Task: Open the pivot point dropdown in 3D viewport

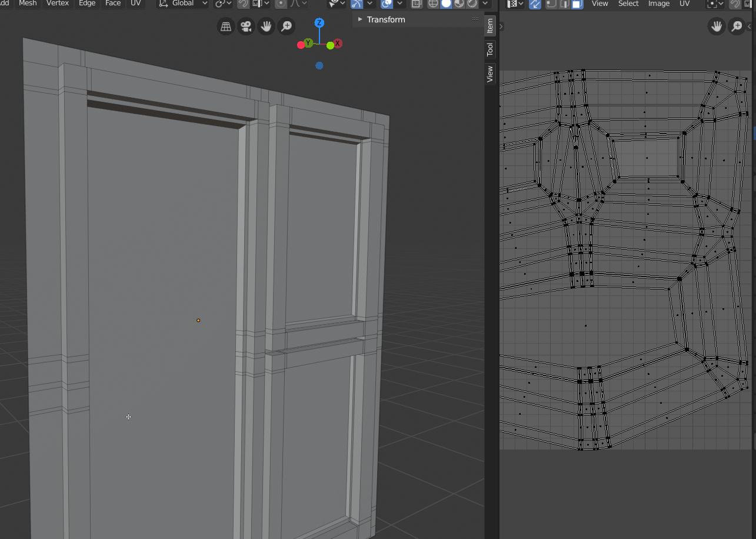Action: 224,4
